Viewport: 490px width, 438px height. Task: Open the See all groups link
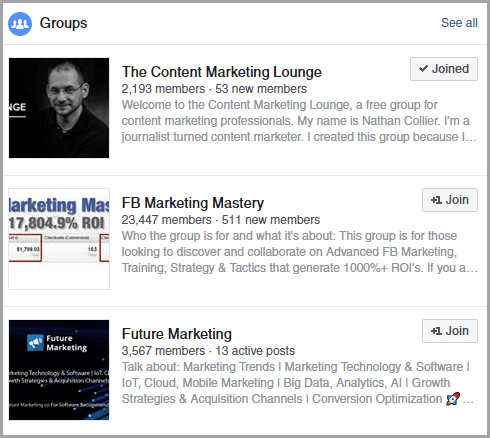tap(459, 23)
